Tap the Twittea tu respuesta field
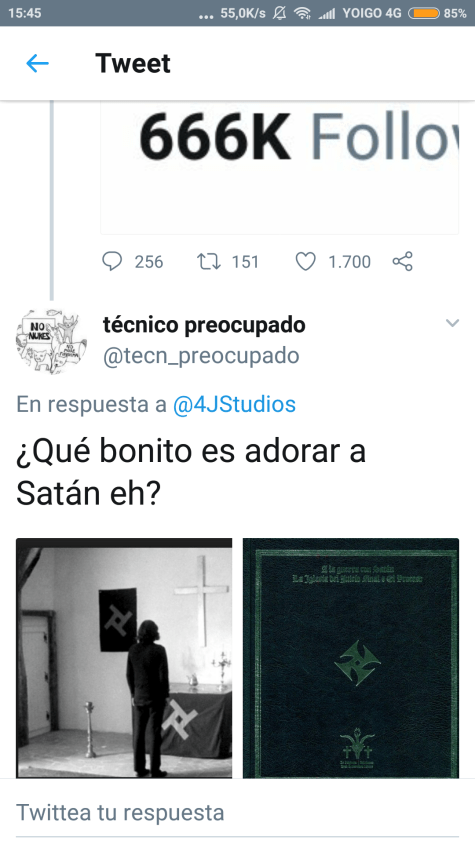475x844 pixels. pos(238,812)
